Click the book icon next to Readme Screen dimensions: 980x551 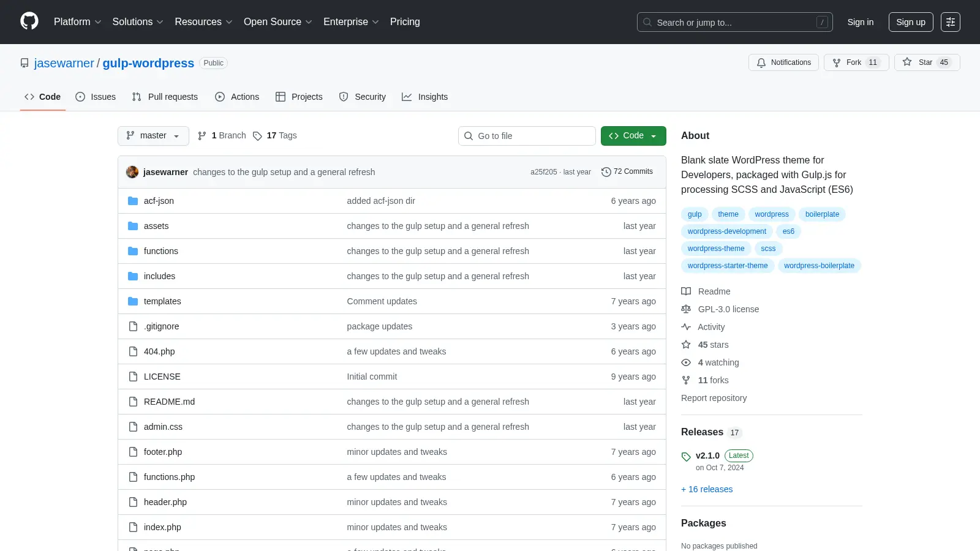tap(686, 291)
